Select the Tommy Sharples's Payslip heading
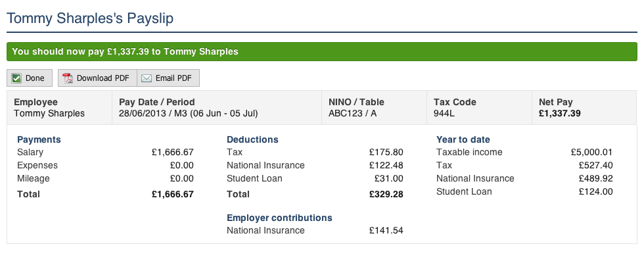This screenshot has width=644, height=267. coord(90,18)
